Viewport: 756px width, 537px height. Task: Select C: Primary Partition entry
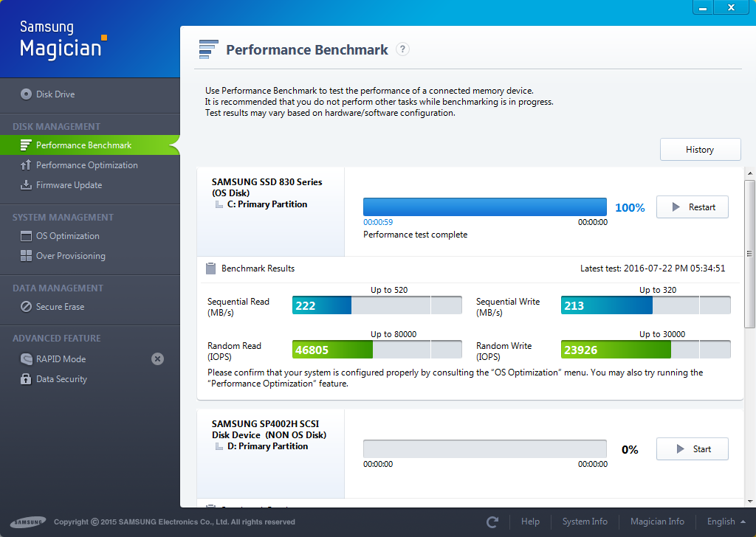click(x=267, y=204)
